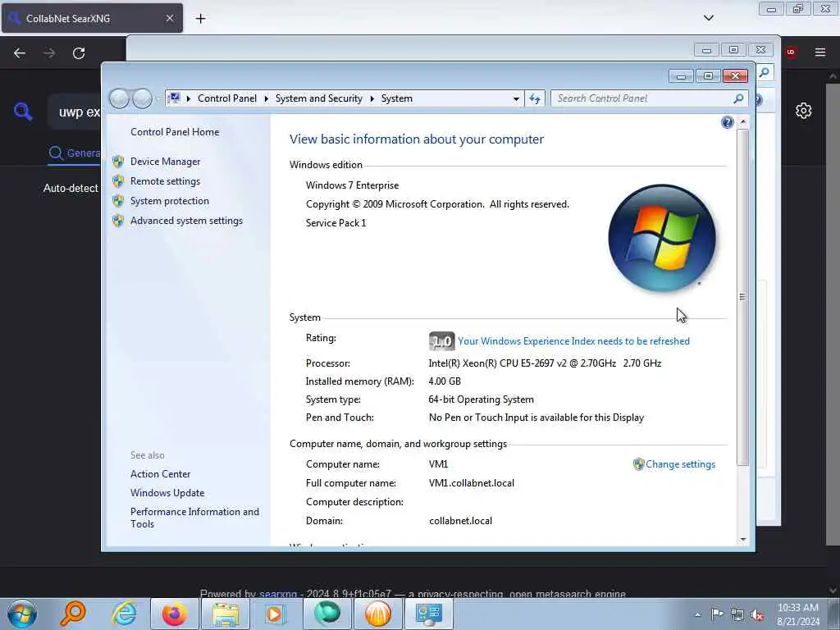
Task: Open Action Center under See also
Action: 160,474
